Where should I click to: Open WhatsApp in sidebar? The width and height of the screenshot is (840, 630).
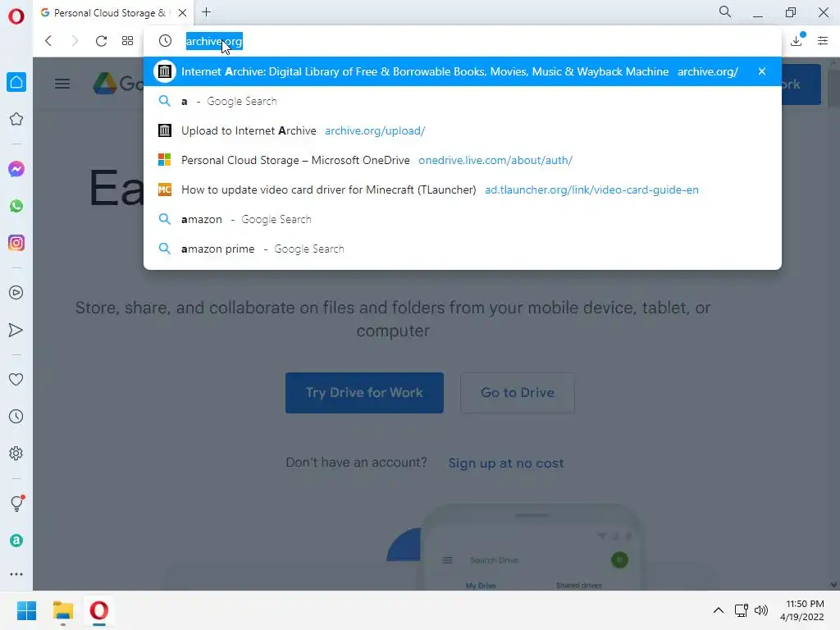pos(16,206)
